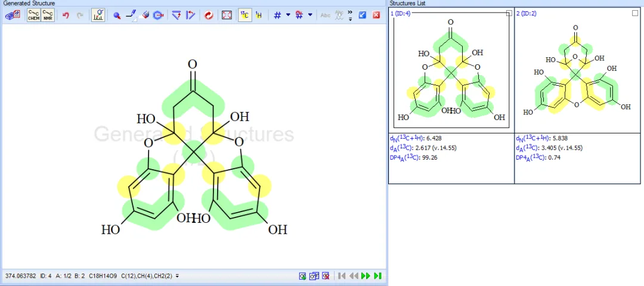This screenshot has height=286, width=644.
Task: Go to next structure
Action: [366, 276]
